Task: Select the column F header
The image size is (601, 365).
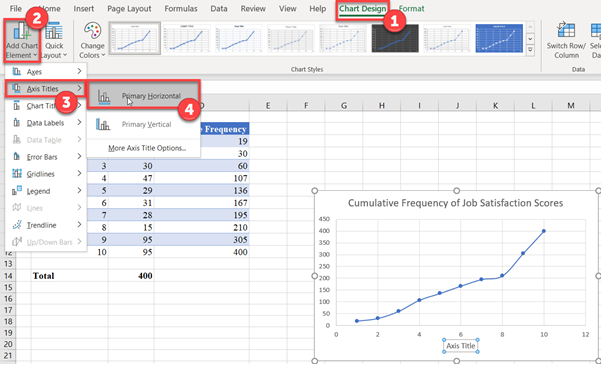Action: tap(305, 106)
